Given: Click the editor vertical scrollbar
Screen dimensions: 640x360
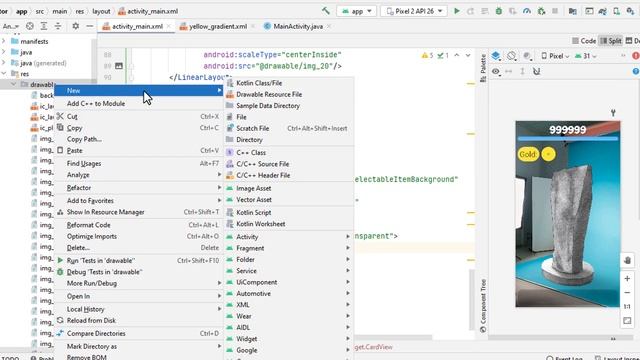Looking at the screenshot, I should 471,299.
